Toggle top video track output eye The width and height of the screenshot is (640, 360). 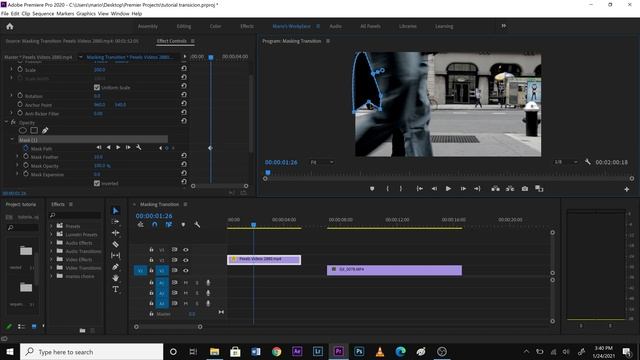[186, 250]
